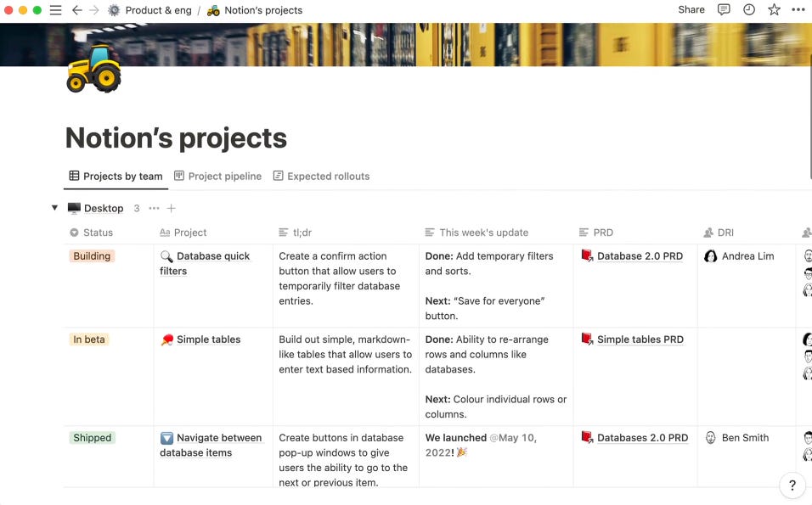This screenshot has width=812, height=505.
Task: Click down-arrow icon of Navigate between database items
Action: click(166, 438)
